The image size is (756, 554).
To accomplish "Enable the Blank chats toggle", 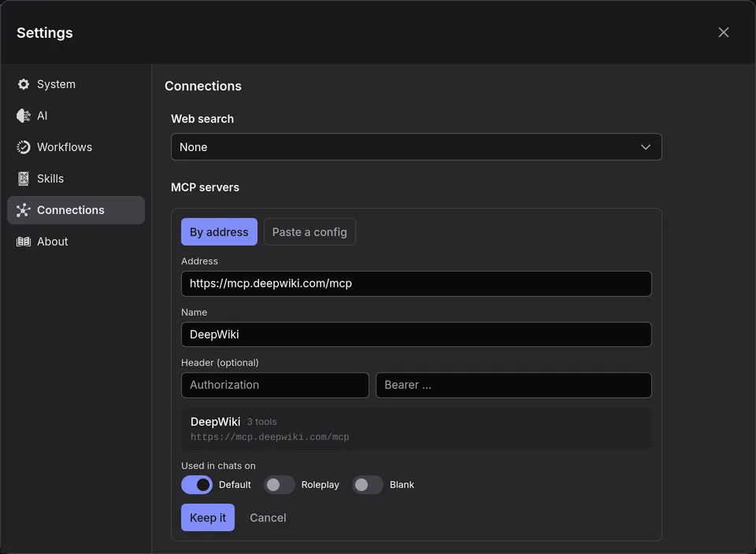I will (368, 485).
